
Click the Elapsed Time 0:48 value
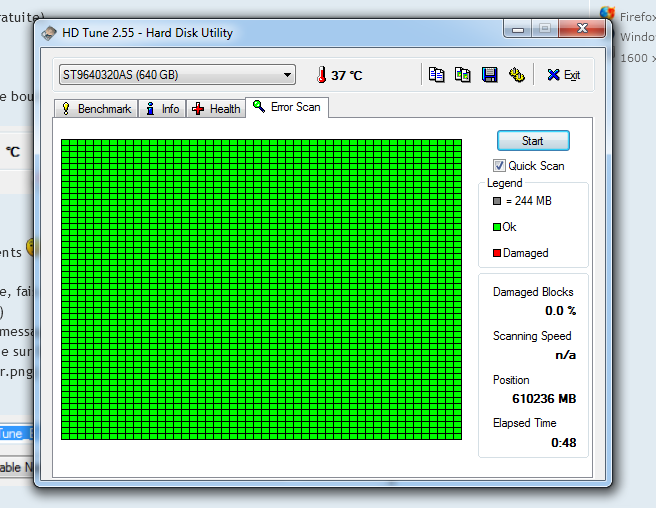pyautogui.click(x=564, y=443)
